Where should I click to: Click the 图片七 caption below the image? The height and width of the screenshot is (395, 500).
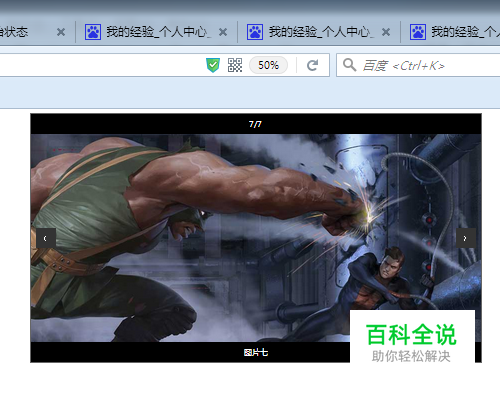[x=256, y=352]
